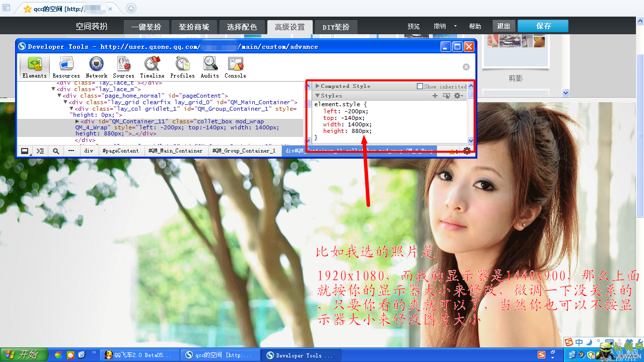Select #QM_Group_Container_1 breadcrumb
The height and width of the screenshot is (362, 644).
tap(244, 151)
